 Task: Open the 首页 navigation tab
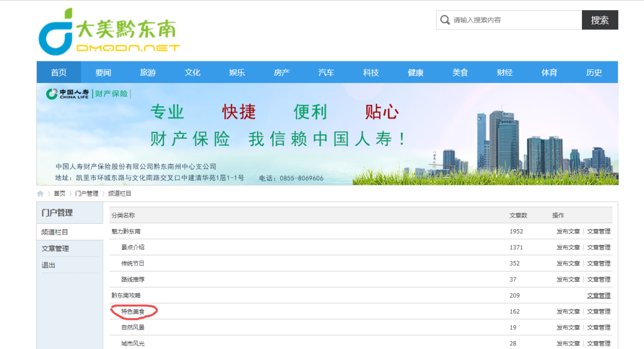click(x=58, y=72)
